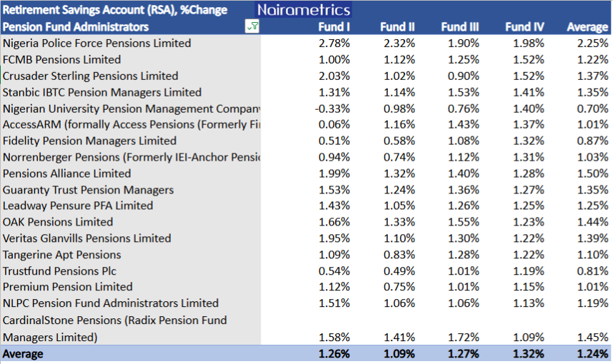Select Stanbic IBTC Pension Managers Limited cell
Viewport: 613px width, 364px height.
tap(102, 92)
